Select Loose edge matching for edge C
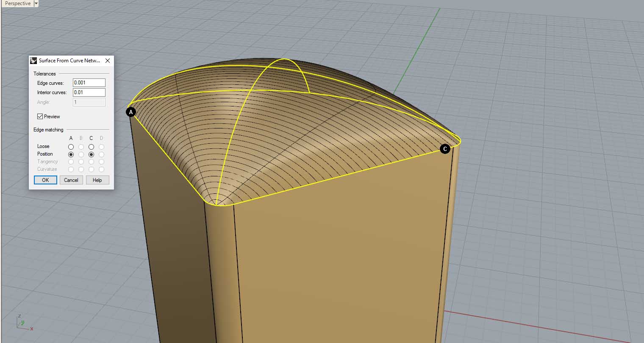Viewport: 644px width, 343px height. [x=91, y=147]
